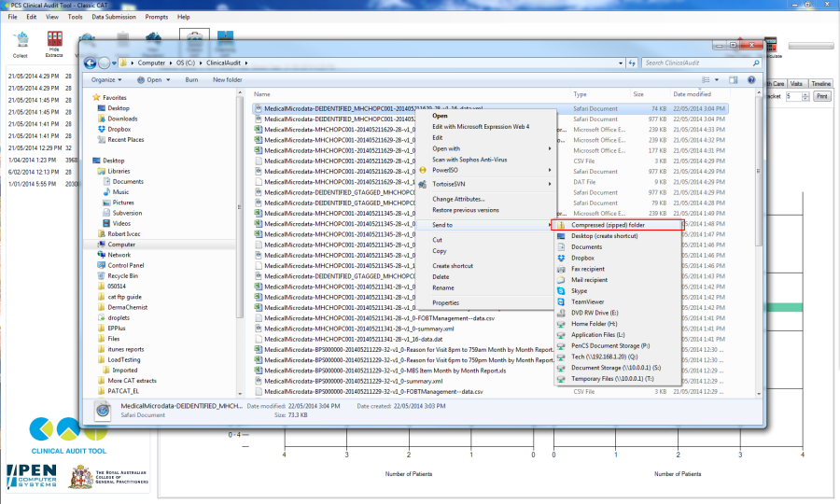Go back using Explorer's Back arrow
This screenshot has height=504, width=840.
[90, 63]
